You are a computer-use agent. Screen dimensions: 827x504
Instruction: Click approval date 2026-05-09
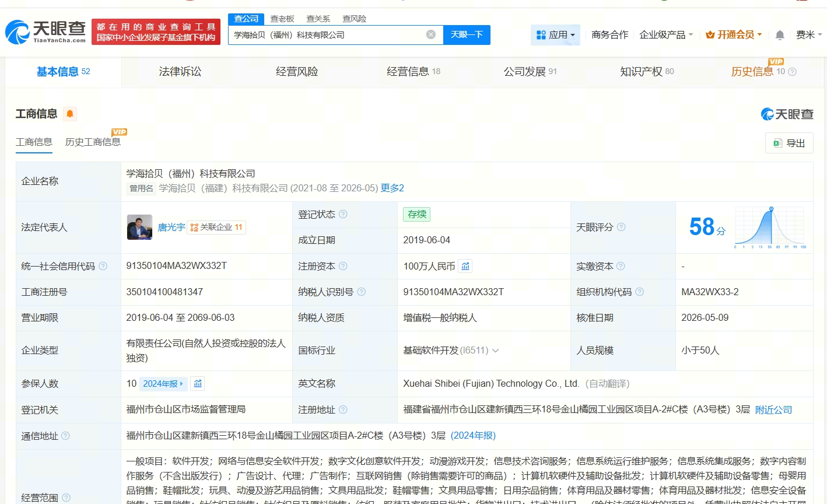705,318
